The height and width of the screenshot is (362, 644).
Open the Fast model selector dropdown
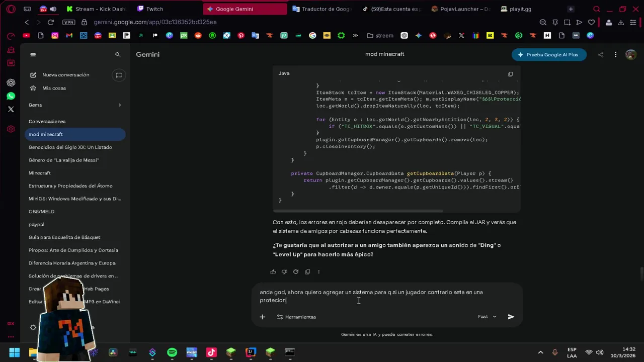coord(487,317)
